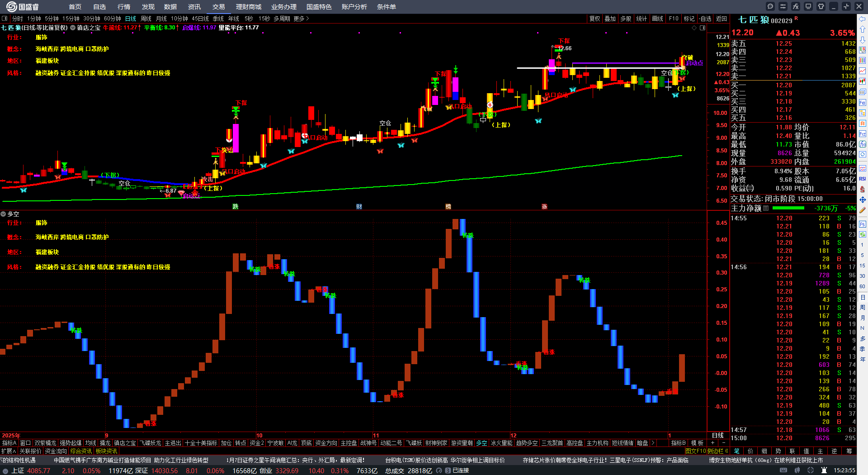Click the F10 company info sidebar icon
The image size is (868, 475).
[x=863, y=102]
